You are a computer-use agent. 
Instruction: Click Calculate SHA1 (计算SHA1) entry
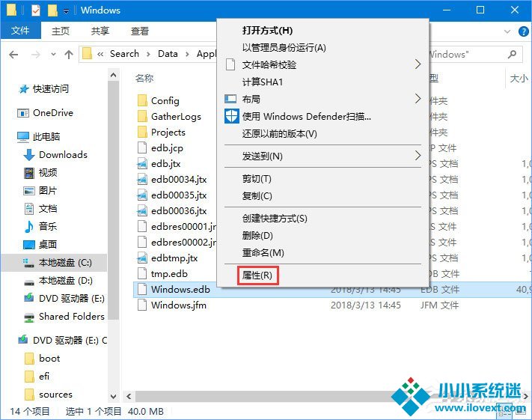(x=263, y=82)
